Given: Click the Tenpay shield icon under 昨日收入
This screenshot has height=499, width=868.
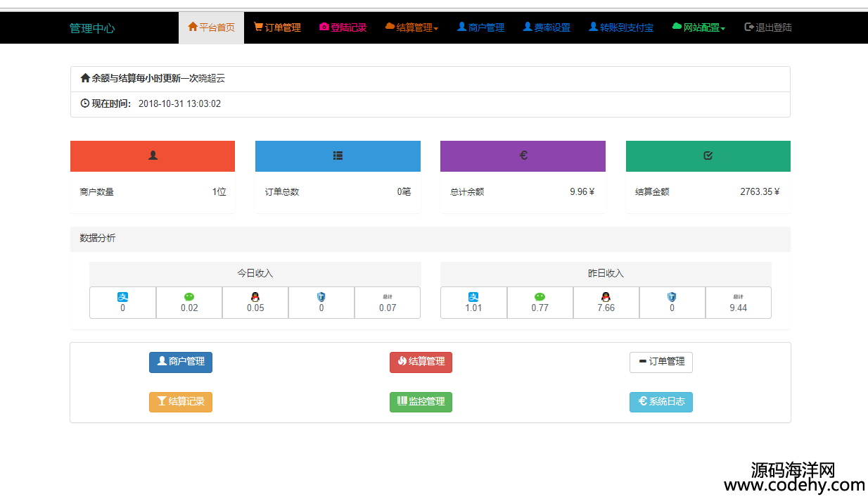Looking at the screenshot, I should click(x=672, y=297).
